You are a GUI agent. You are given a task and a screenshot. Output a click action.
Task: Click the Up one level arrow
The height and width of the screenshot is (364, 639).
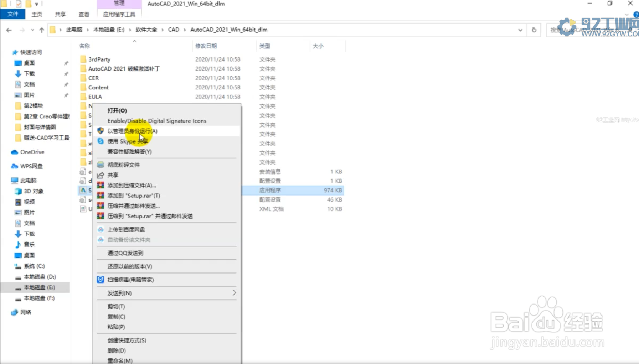[42, 30]
